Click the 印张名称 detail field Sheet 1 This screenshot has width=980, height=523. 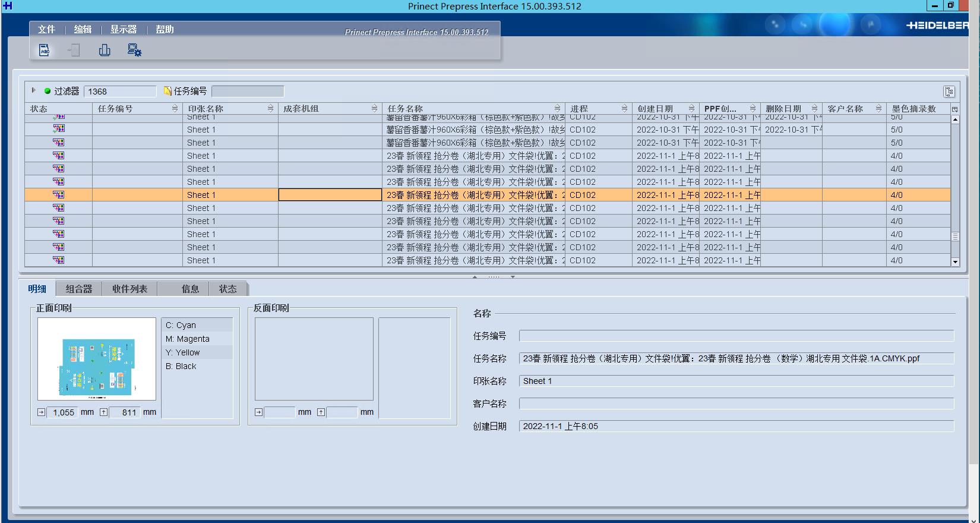(736, 381)
